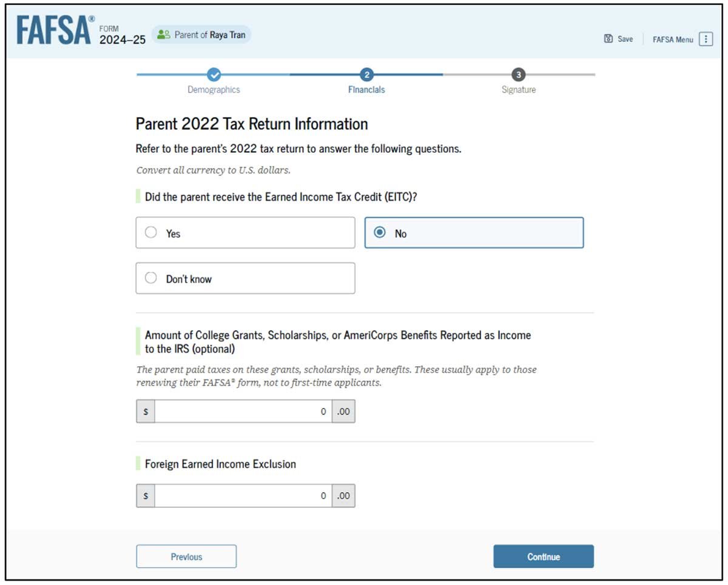Image resolution: width=728 pixels, height=585 pixels.
Task: Go to the Signature section label
Action: click(518, 90)
